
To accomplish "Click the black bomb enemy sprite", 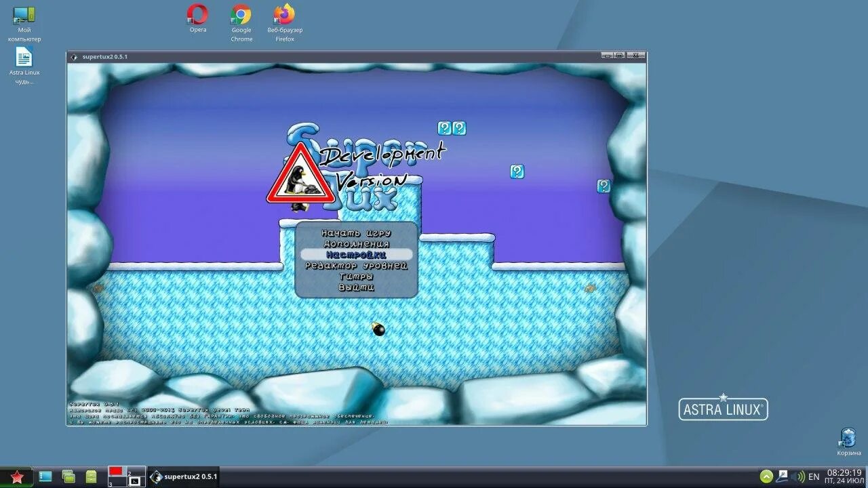I will 378,329.
